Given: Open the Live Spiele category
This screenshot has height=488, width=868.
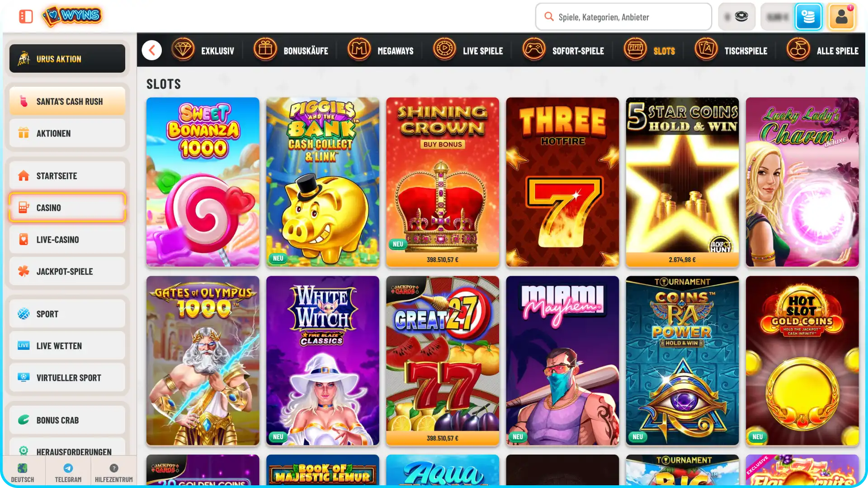Looking at the screenshot, I should 468,50.
